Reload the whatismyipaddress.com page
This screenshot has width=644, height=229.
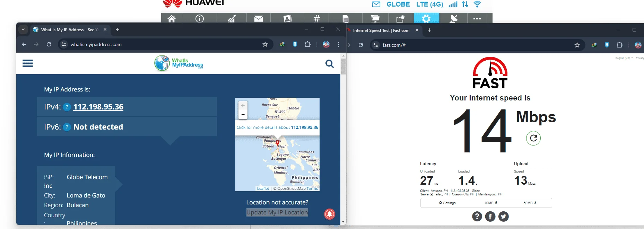click(49, 44)
